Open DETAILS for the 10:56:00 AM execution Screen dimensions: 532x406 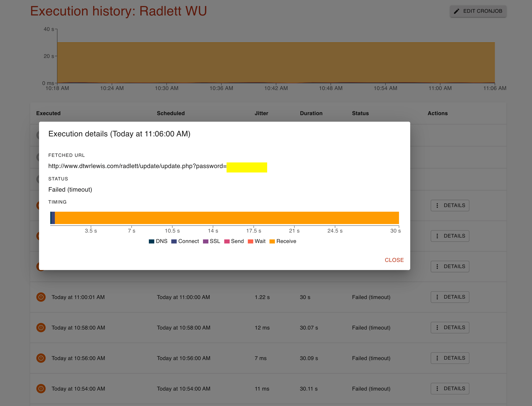(450, 358)
